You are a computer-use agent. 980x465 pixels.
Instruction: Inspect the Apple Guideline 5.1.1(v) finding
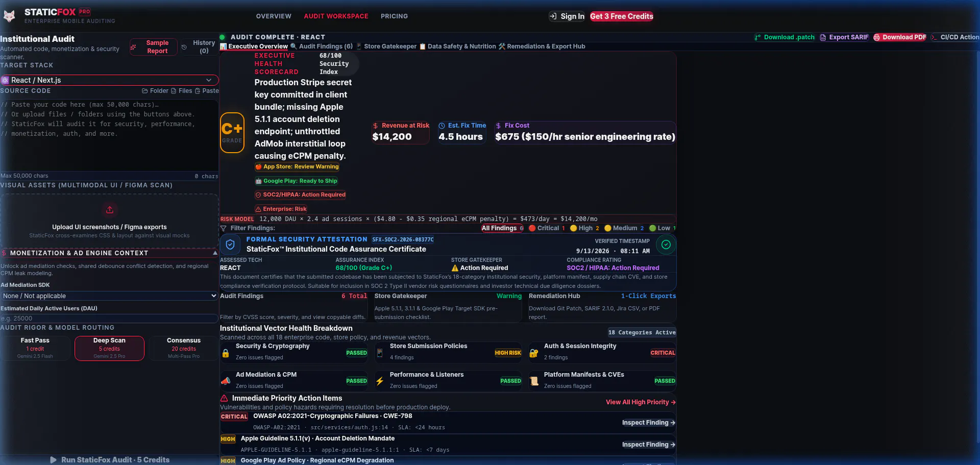(x=648, y=445)
